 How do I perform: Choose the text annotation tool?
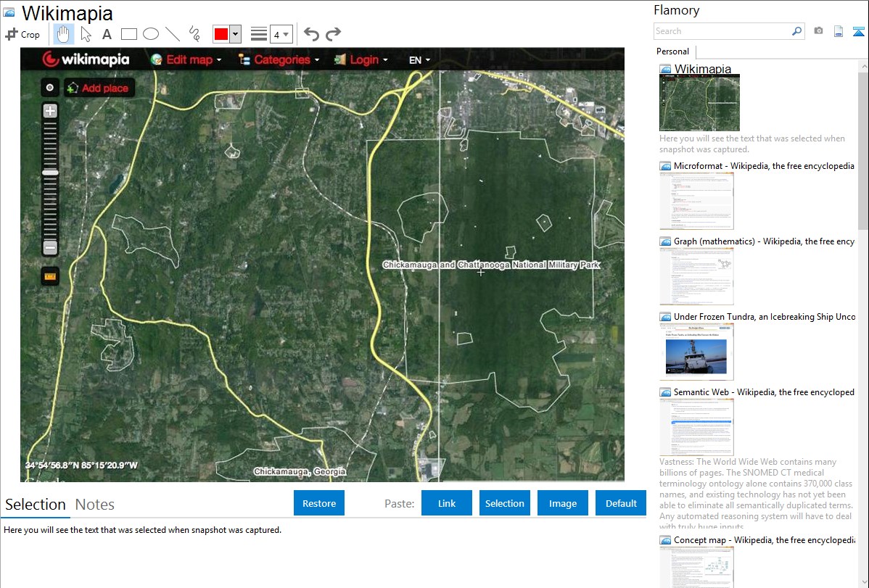(x=107, y=34)
